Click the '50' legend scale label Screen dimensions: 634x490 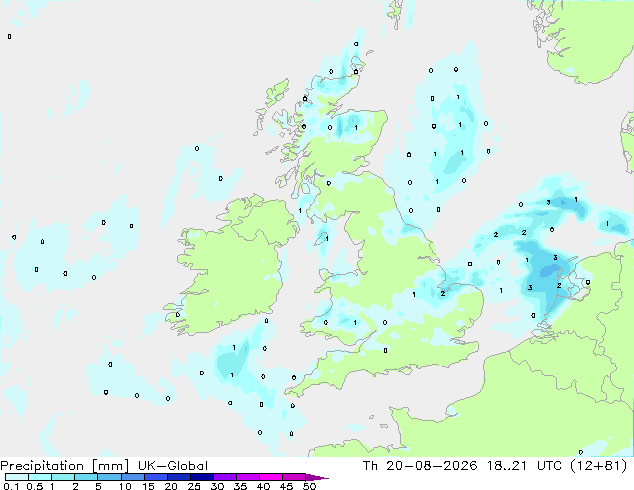[309, 486]
